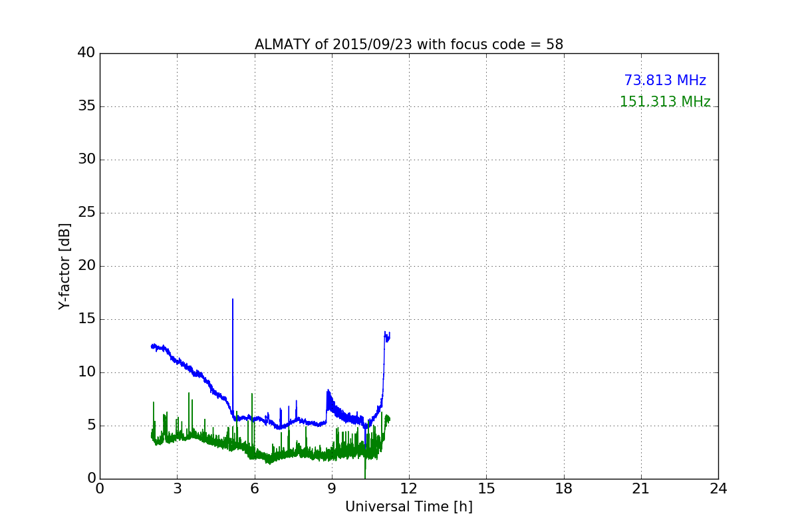Screen dimensions: 798x532
Task: Click the y-axis tick label '20'
Action: coord(86,266)
